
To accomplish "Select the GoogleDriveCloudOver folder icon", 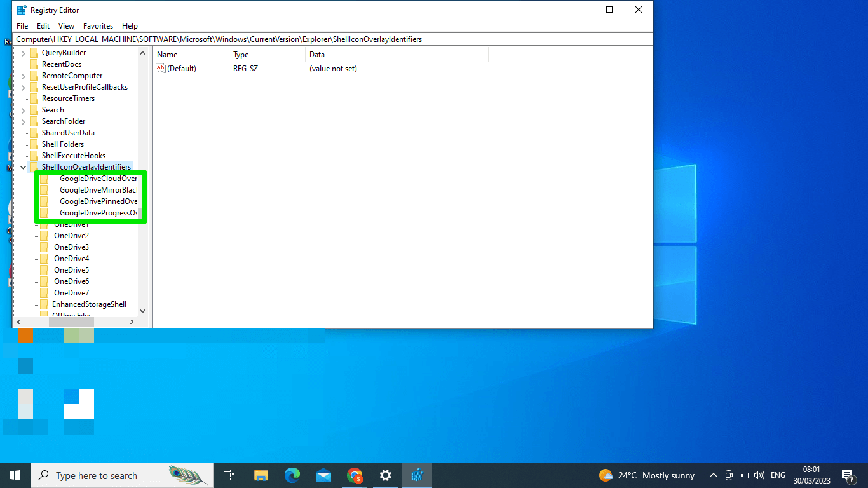I will tap(44, 179).
